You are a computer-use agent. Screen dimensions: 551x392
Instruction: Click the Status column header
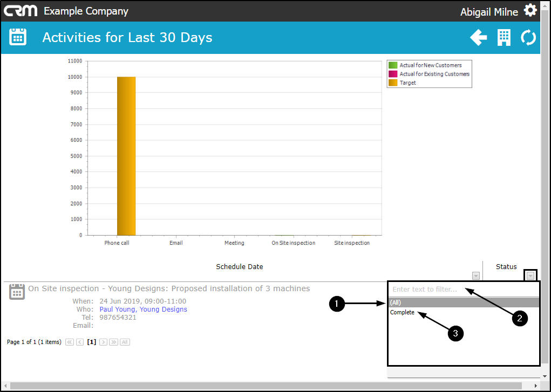(506, 266)
